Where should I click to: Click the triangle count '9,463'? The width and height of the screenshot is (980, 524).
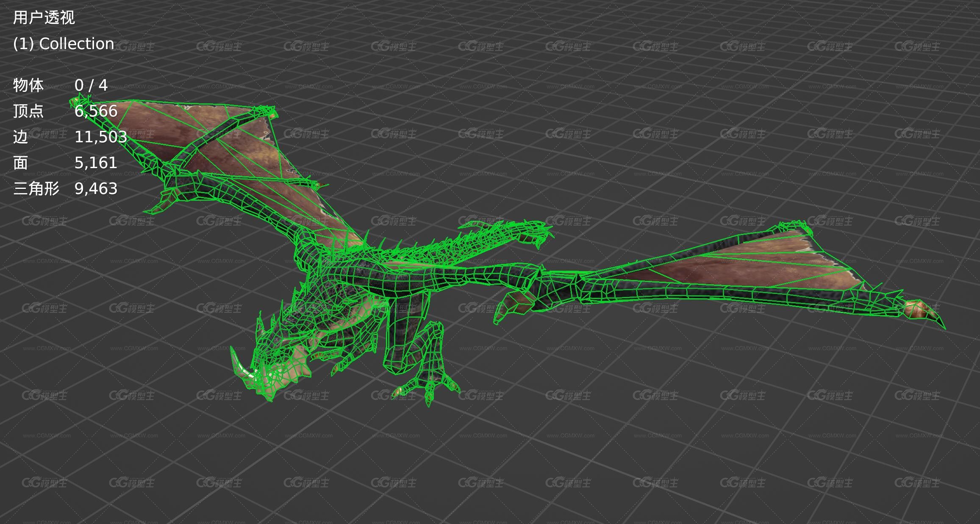(96, 189)
